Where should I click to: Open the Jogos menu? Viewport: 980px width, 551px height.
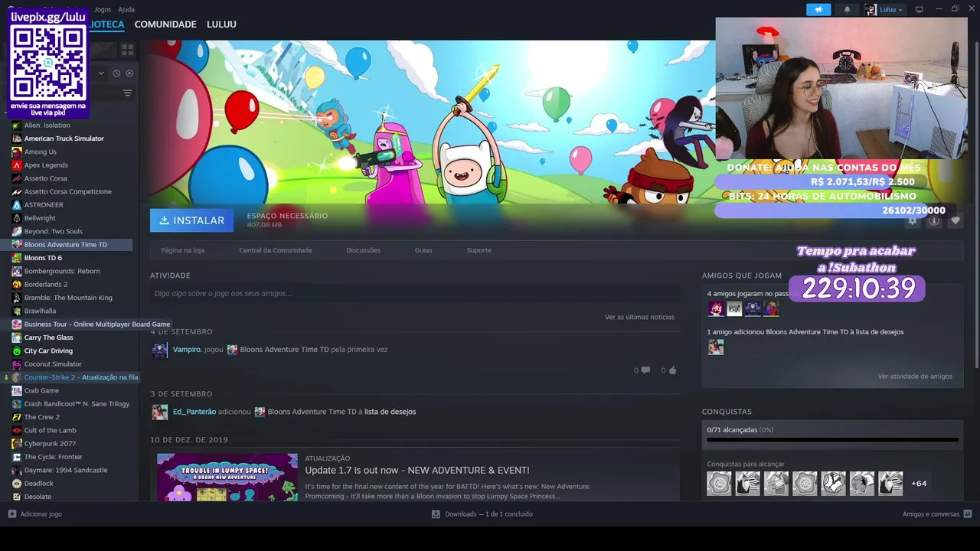pos(103,9)
